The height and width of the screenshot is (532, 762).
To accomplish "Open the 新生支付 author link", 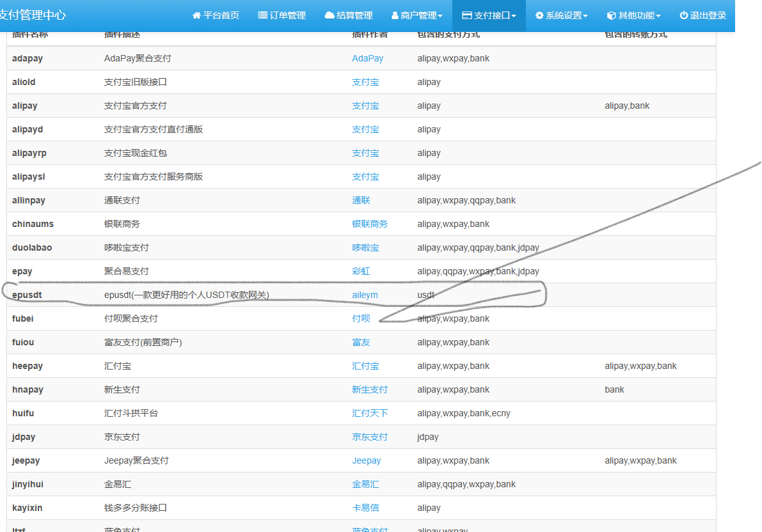I will 370,389.
